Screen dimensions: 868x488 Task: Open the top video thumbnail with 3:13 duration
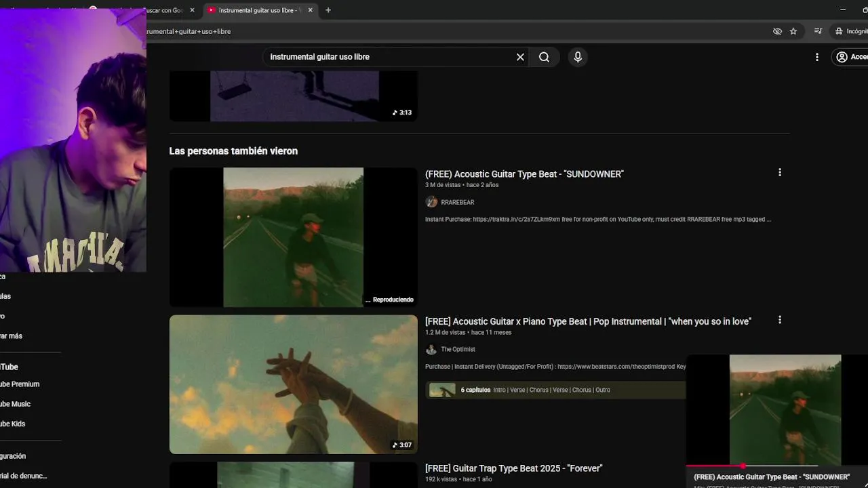click(x=293, y=96)
